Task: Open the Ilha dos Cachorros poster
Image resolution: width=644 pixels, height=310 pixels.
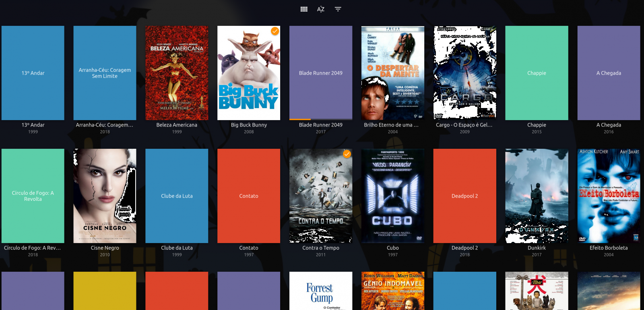Action: (x=537, y=291)
